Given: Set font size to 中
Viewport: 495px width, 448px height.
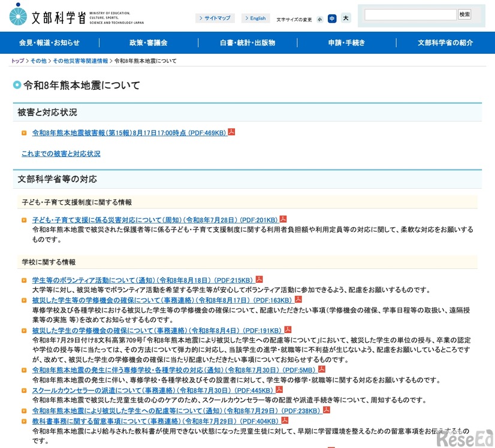Looking at the screenshot, I should pyautogui.click(x=332, y=19).
